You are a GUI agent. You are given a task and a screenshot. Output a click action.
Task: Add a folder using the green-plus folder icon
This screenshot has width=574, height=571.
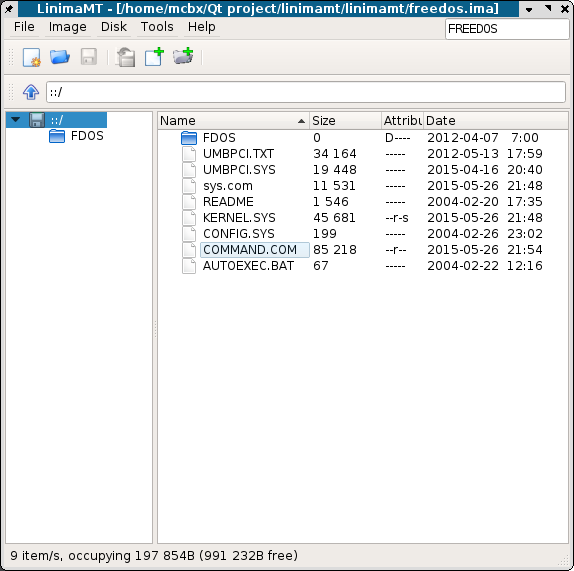pyautogui.click(x=183, y=57)
